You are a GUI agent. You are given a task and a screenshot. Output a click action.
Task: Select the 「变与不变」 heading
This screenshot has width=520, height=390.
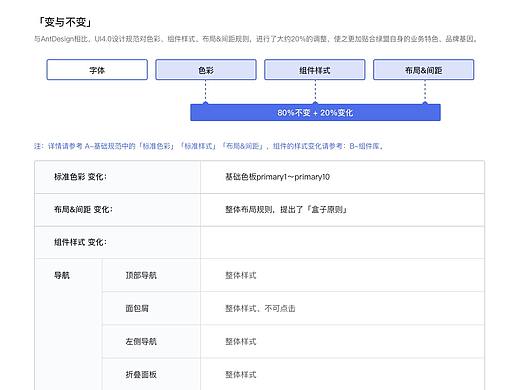pyautogui.click(x=65, y=22)
